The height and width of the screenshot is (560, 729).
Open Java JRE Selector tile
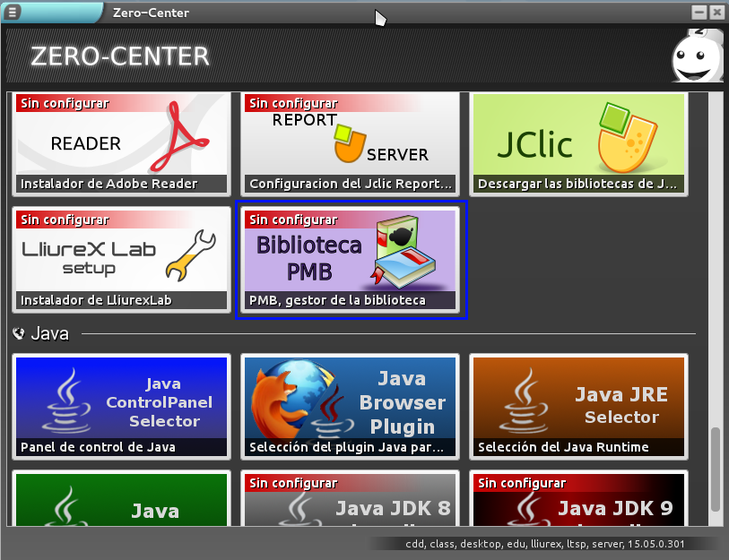pyautogui.click(x=578, y=403)
